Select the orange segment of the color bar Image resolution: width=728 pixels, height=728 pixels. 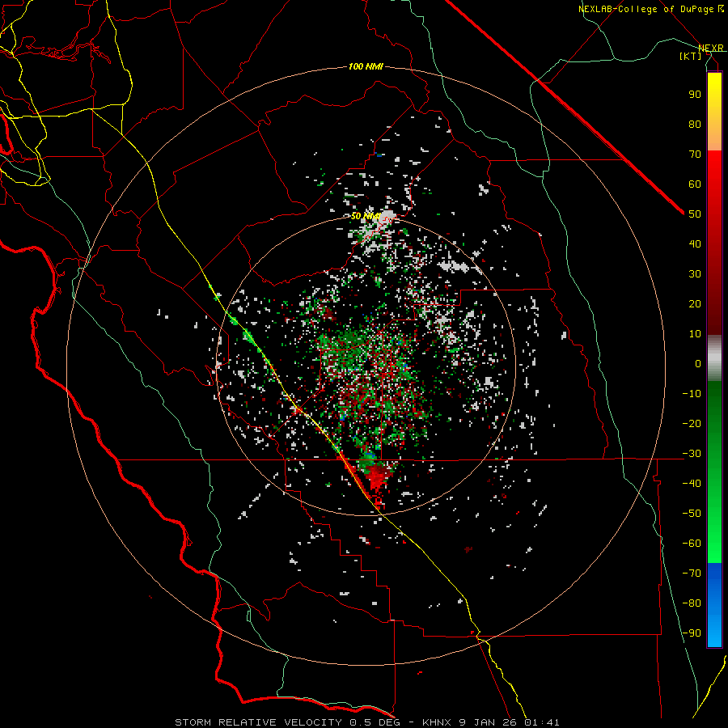tap(714, 136)
